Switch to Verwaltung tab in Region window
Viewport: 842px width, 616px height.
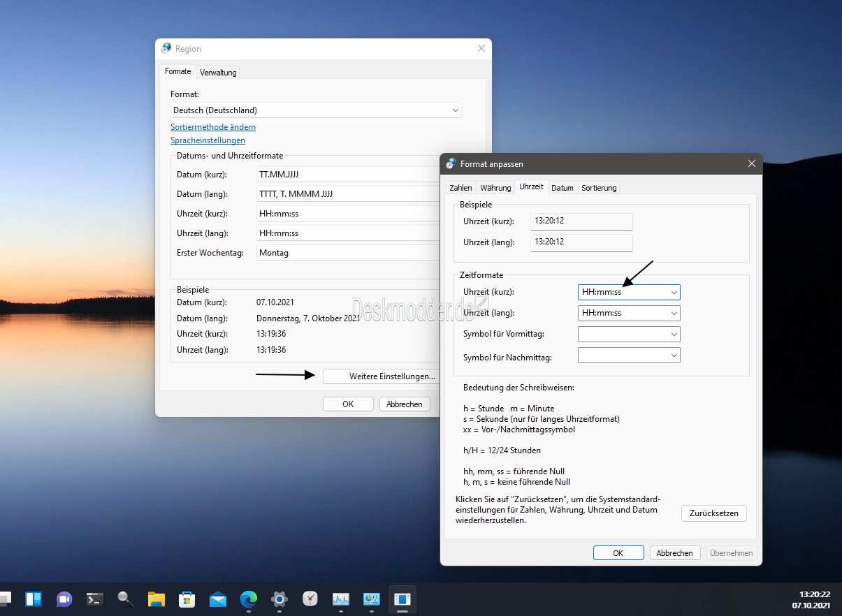tap(218, 72)
